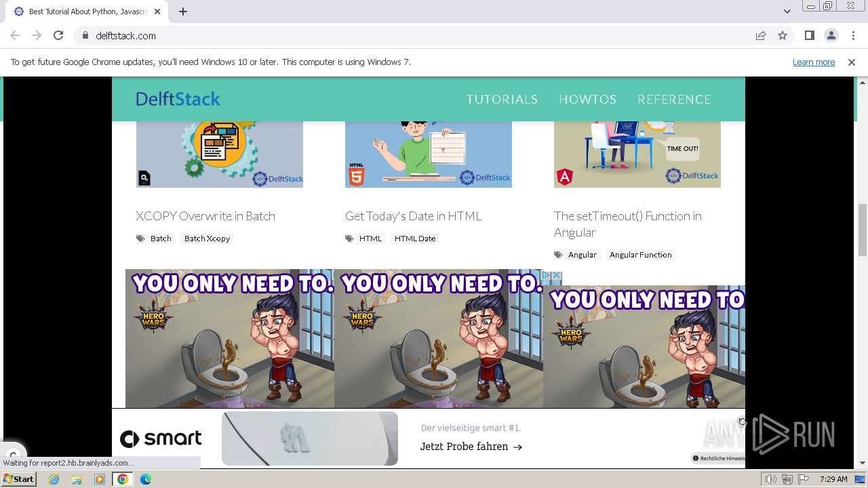
Task: Open the Get Today's Date in HTML article
Action: coord(413,216)
